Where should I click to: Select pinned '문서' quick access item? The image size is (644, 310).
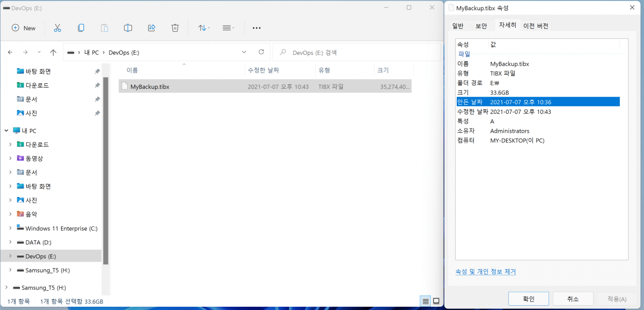pos(31,99)
